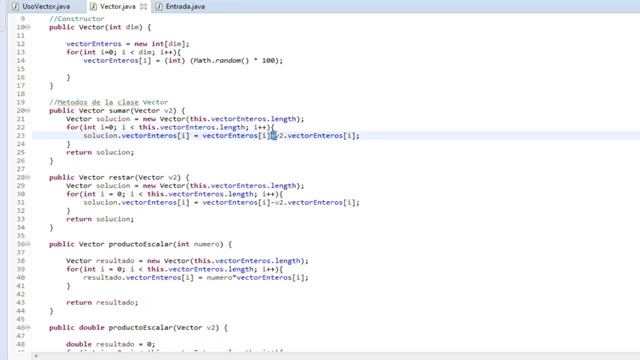640x360 pixels.
Task: Collapse the productoEscalar(int numero) fold at line 36
Action: point(28,244)
